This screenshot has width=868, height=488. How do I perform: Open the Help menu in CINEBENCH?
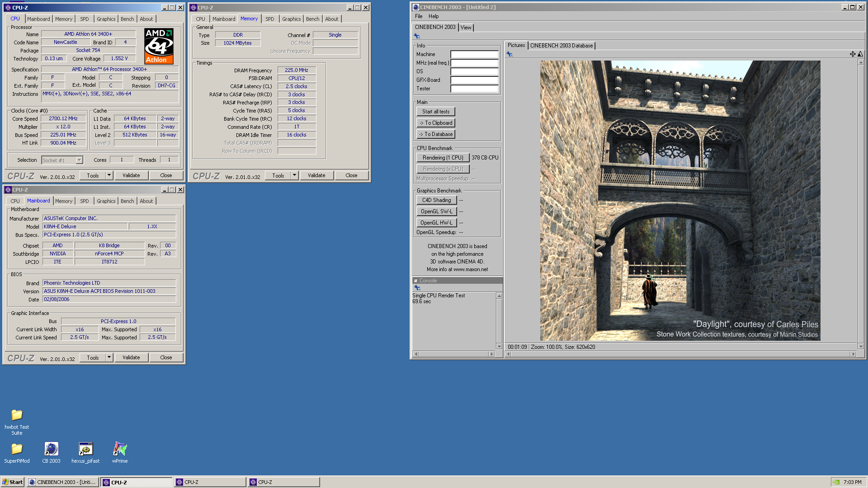point(434,16)
